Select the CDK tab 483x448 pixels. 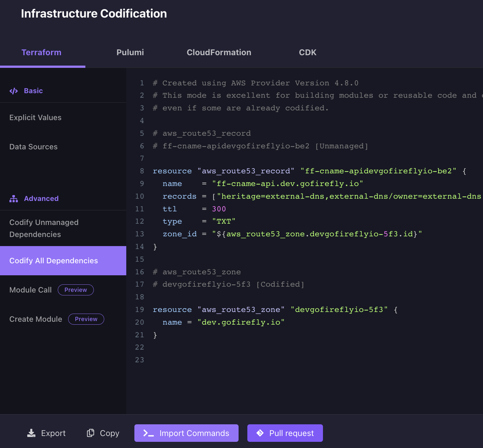[x=307, y=53]
